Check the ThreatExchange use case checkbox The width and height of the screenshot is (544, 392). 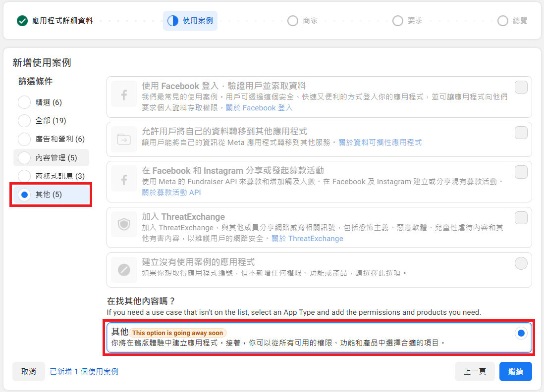pyautogui.click(x=521, y=218)
